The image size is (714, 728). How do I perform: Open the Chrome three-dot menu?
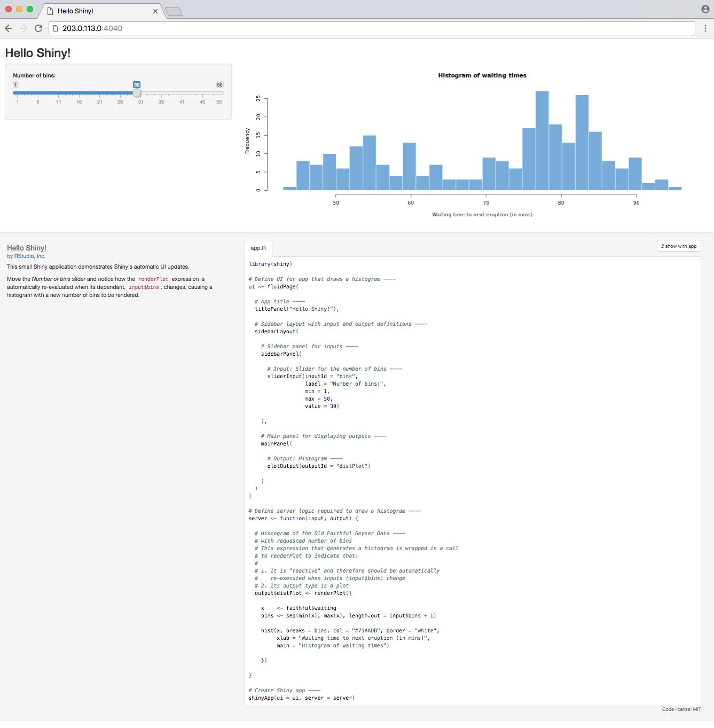pos(706,28)
